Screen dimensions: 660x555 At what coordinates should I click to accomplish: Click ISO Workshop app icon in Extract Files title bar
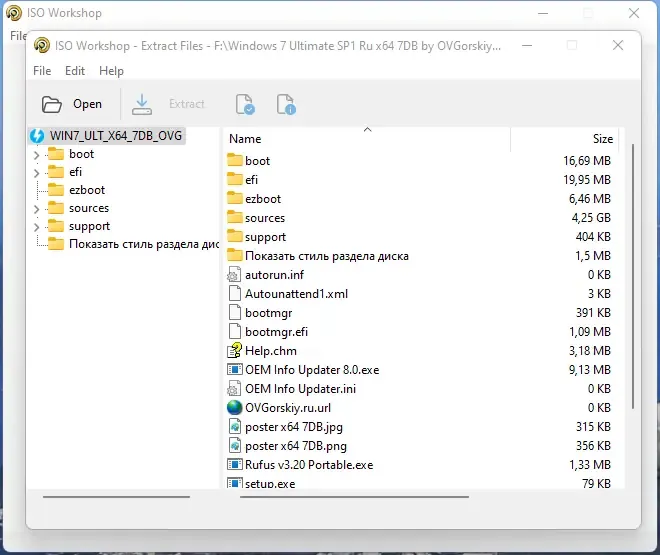tap(42, 45)
